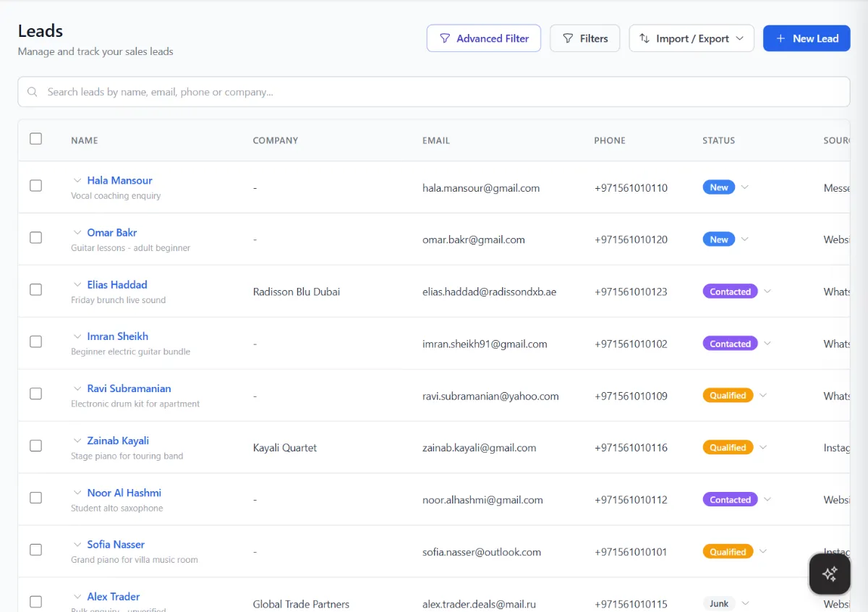Click the Junk badge for Alex Trader
Viewport: 868px width, 612px height.
coord(719,603)
